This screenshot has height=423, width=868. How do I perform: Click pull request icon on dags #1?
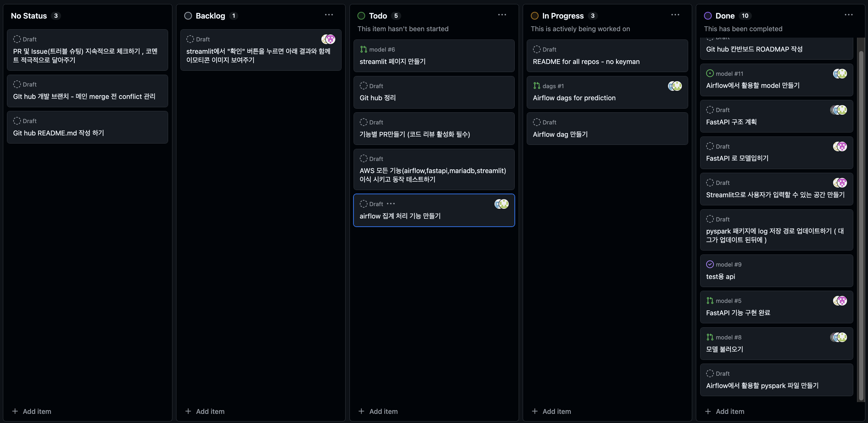(536, 86)
